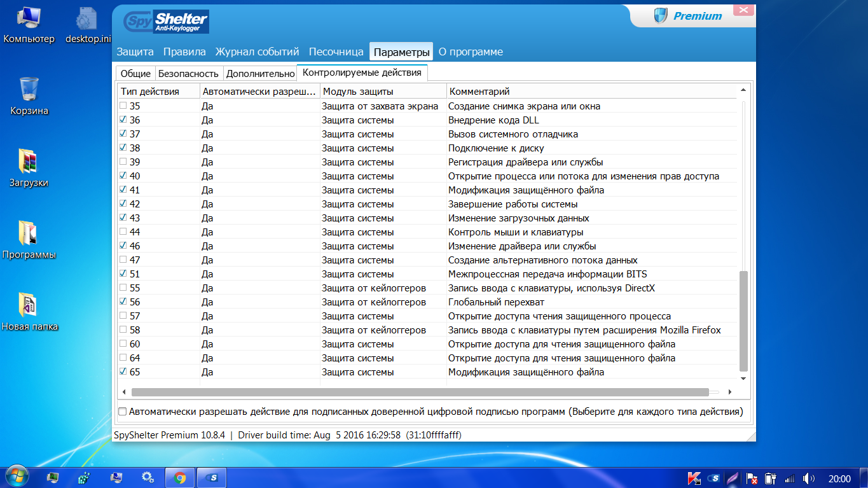Launch Google Chrome from the taskbar

coord(180,477)
